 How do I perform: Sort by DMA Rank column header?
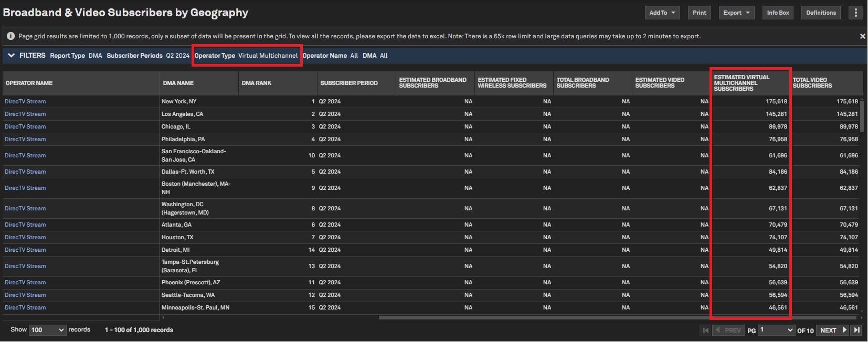pyautogui.click(x=257, y=83)
